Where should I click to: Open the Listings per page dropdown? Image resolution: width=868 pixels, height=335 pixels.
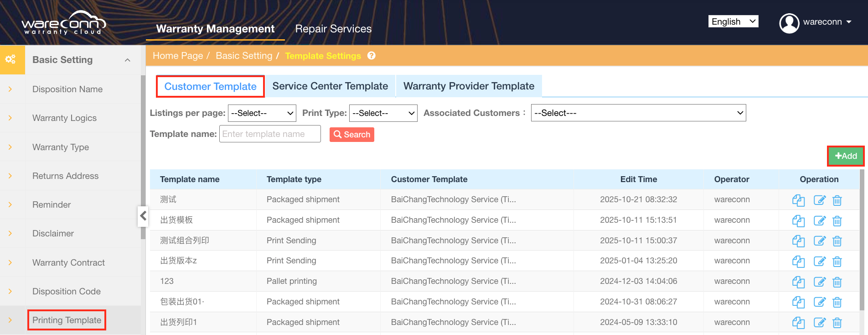[x=262, y=113]
